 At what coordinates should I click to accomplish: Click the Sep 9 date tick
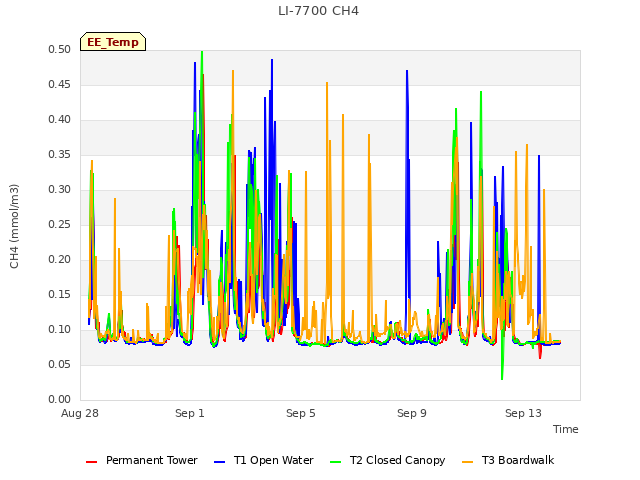pyautogui.click(x=411, y=413)
